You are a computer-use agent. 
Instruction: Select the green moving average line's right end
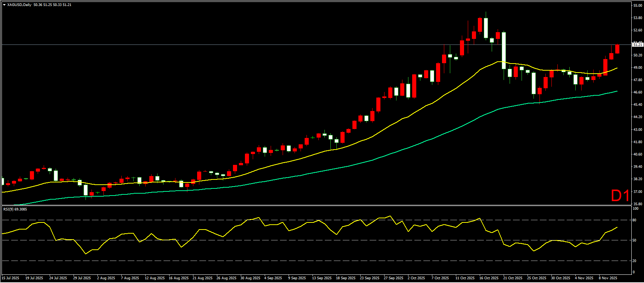pyautogui.click(x=616, y=91)
